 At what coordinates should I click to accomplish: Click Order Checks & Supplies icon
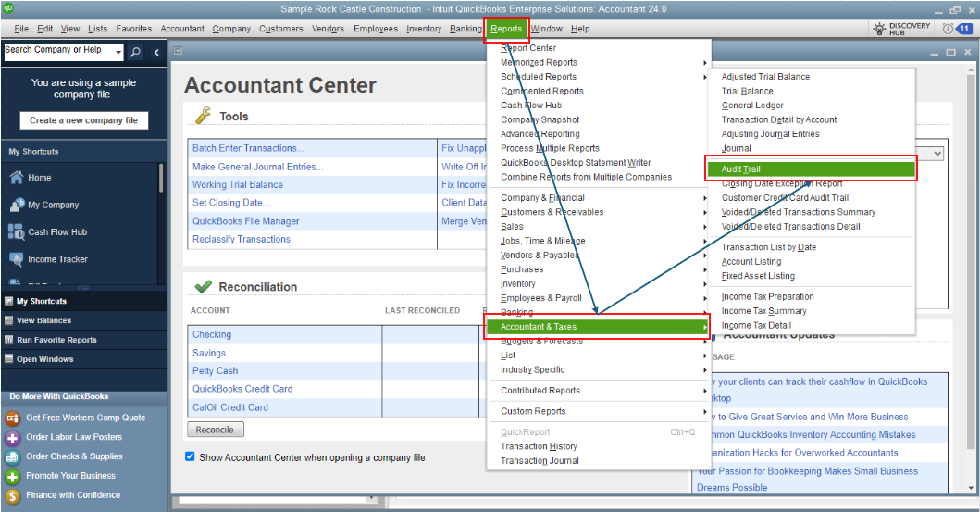(x=13, y=456)
